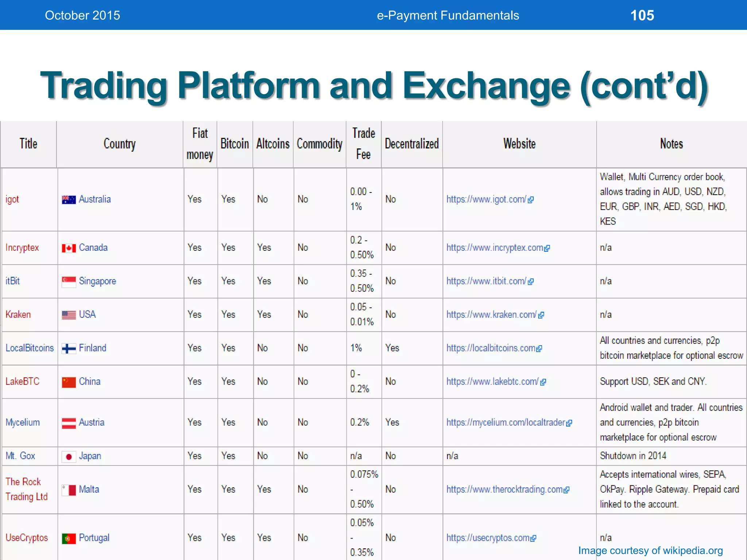Select the Website column header
The image size is (747, 560).
(519, 144)
